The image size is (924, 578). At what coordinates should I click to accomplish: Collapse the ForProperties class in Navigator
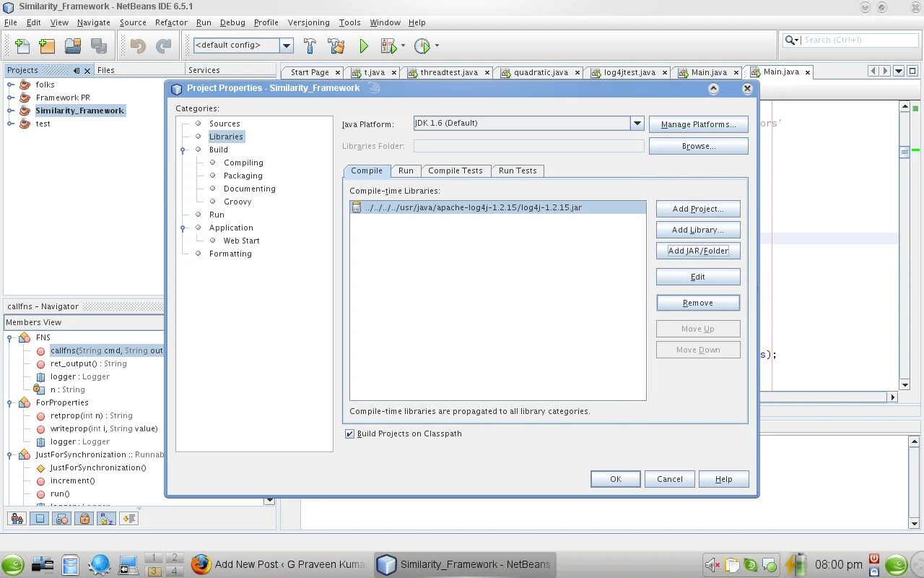10,402
